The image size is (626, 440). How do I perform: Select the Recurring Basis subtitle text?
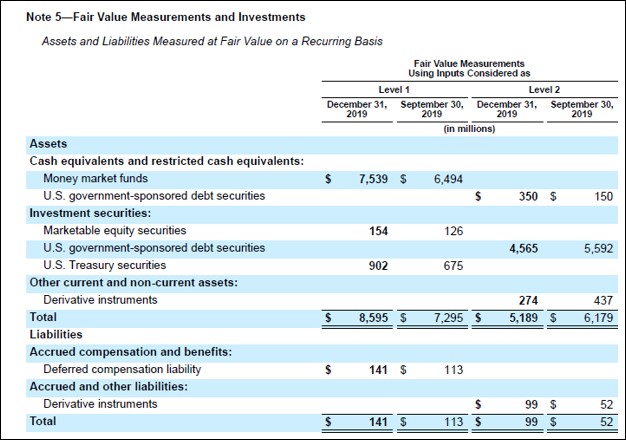[x=213, y=41]
